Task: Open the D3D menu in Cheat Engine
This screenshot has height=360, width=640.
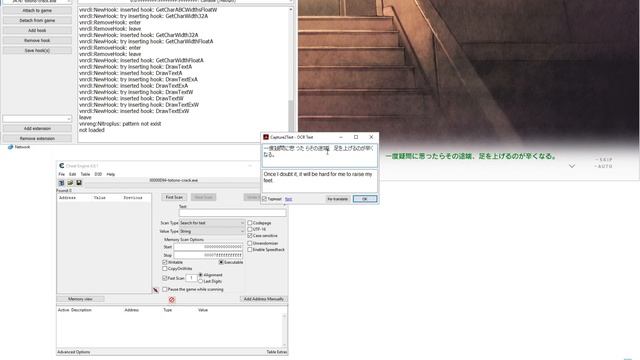Action: (x=98, y=174)
